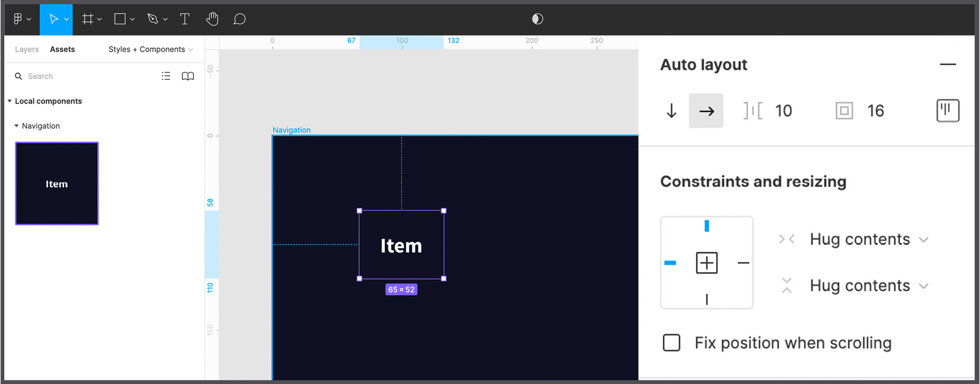Select the Hand tool
980x384 pixels.
pyautogui.click(x=212, y=19)
